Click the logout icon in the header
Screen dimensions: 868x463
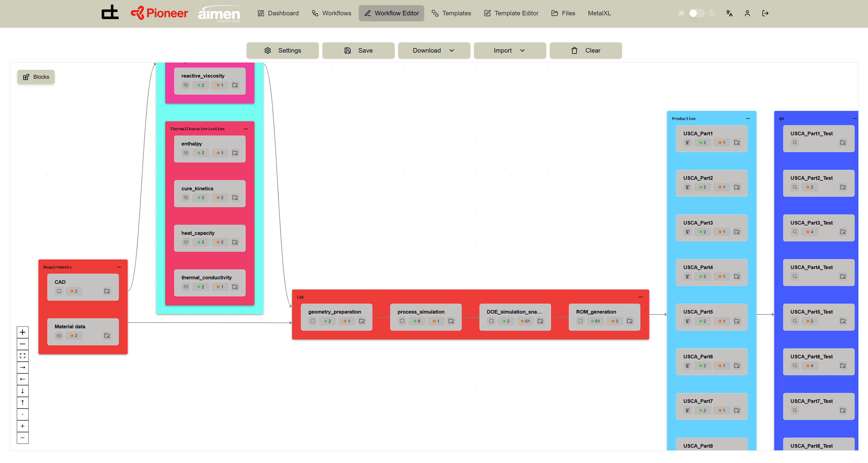pyautogui.click(x=765, y=14)
